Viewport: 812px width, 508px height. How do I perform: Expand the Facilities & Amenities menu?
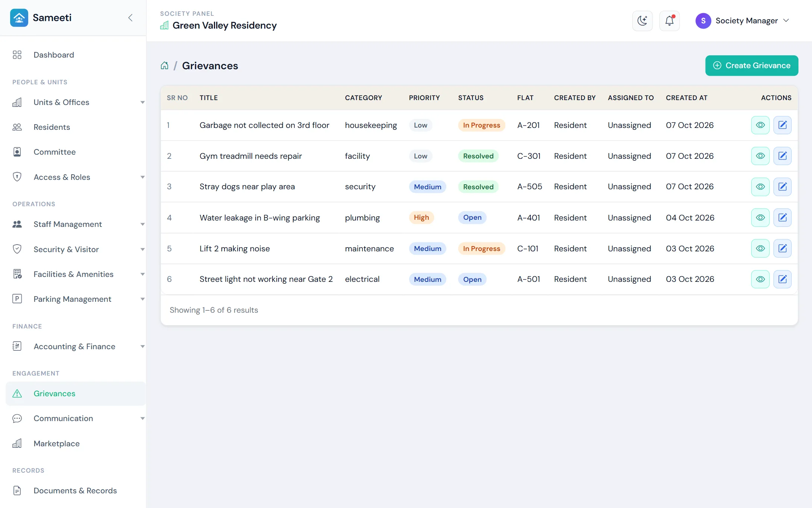click(x=76, y=274)
